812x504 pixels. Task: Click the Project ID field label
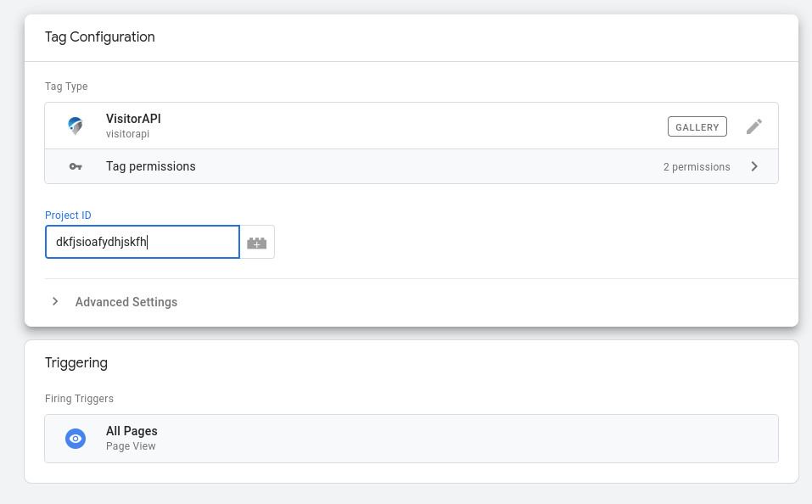pos(68,215)
